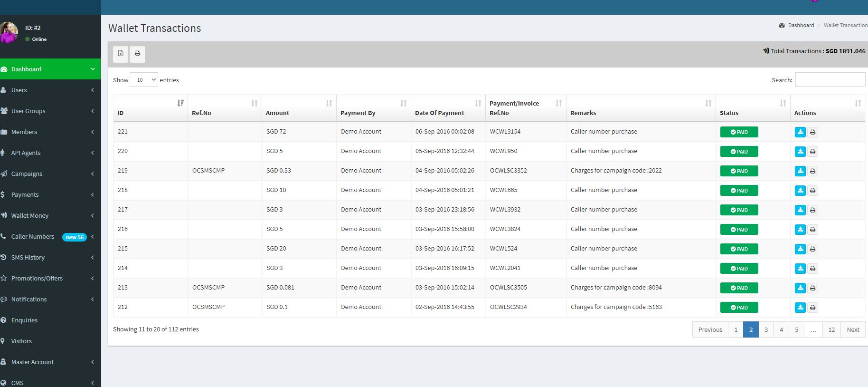Screen dimensions: 868x387
Task: Open Enquiries in the sidebar
Action: pos(25,320)
